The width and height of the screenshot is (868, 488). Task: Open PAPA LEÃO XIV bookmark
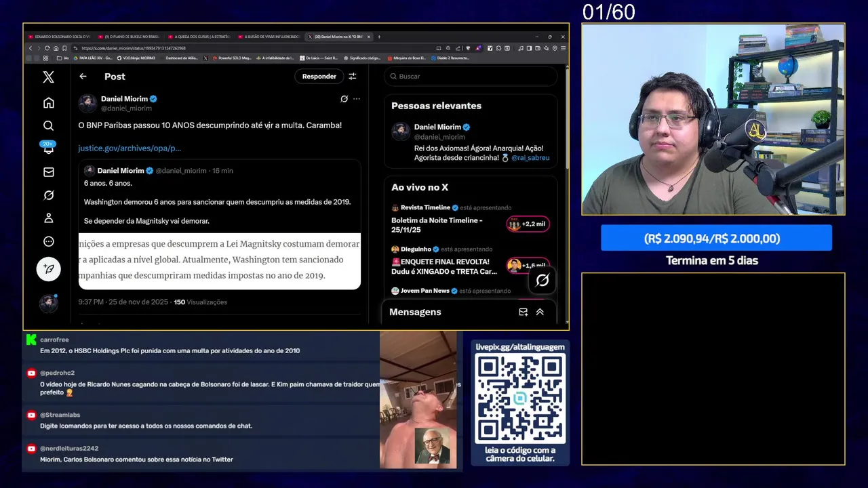[x=93, y=58]
